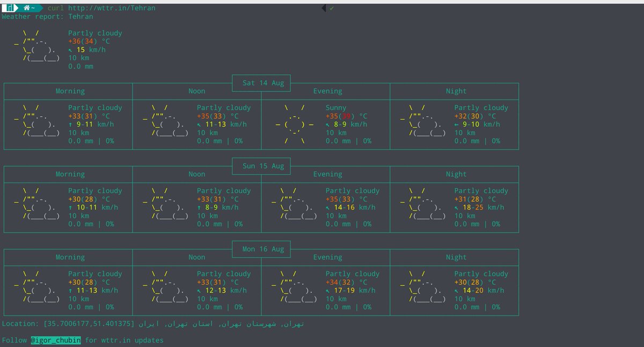The height and width of the screenshot is (347, 644).
Task: Click the Saturday Evening temperature +35(39) °C
Action: 347,116
